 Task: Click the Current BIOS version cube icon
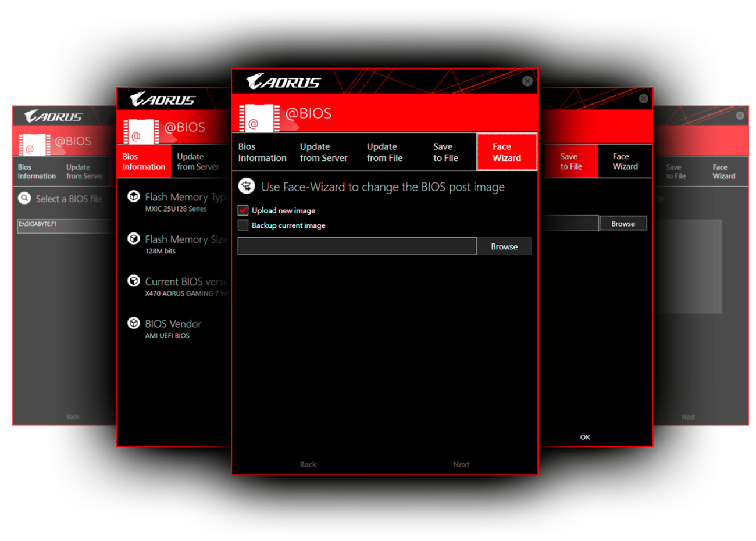(134, 281)
